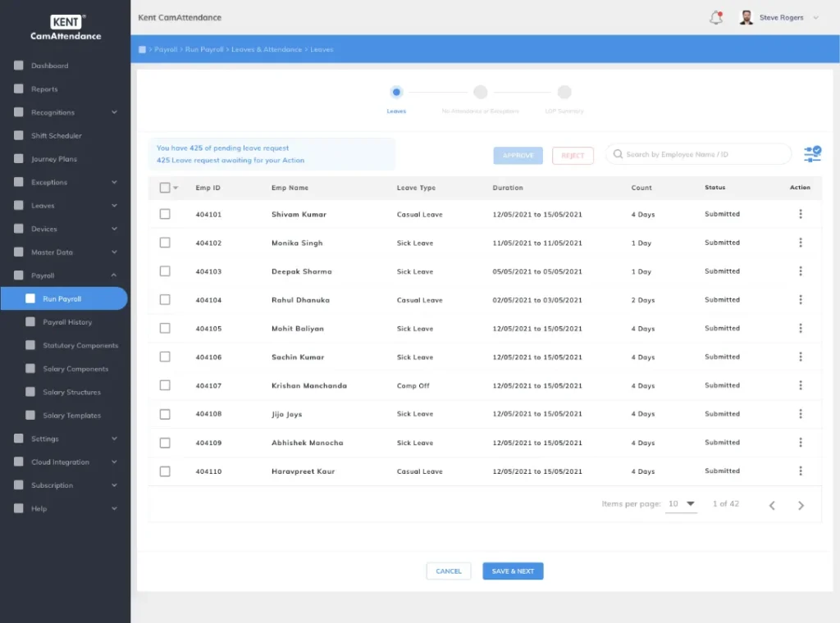
Task: Open action menu for Rahul Dhanuka
Action: tap(801, 300)
